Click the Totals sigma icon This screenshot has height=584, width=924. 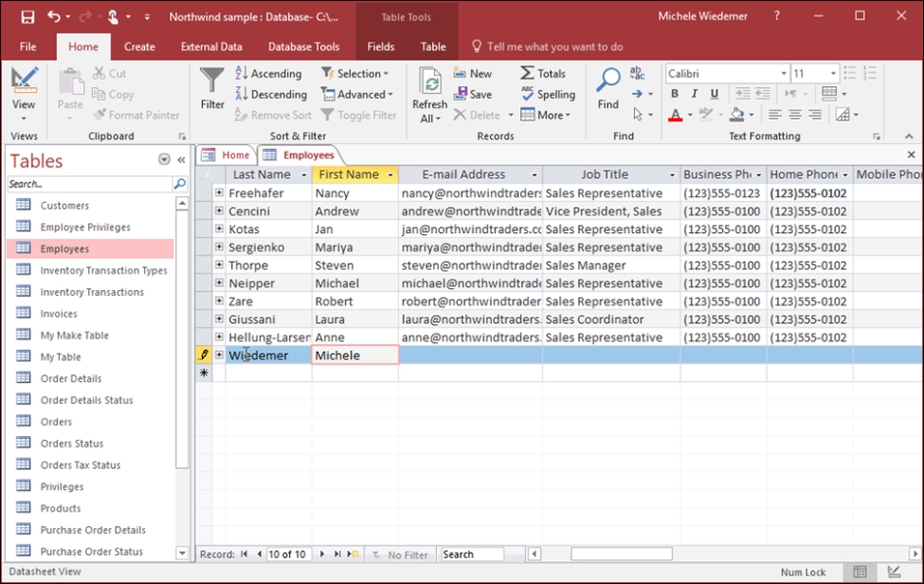coord(527,73)
